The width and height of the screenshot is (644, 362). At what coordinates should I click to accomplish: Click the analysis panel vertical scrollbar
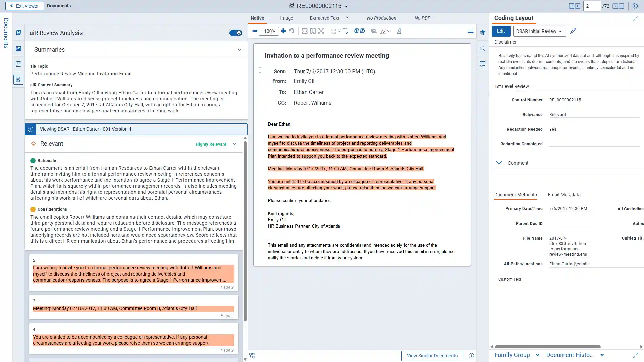(245, 231)
